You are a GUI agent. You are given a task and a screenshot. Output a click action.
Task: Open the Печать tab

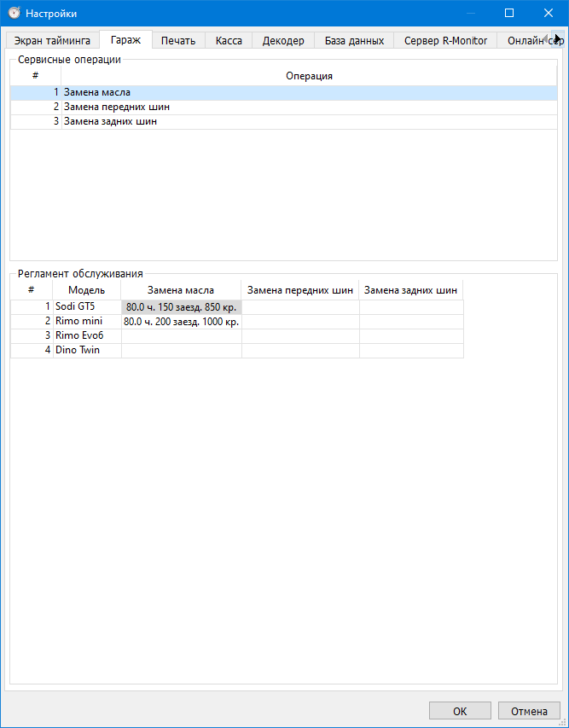click(x=178, y=40)
